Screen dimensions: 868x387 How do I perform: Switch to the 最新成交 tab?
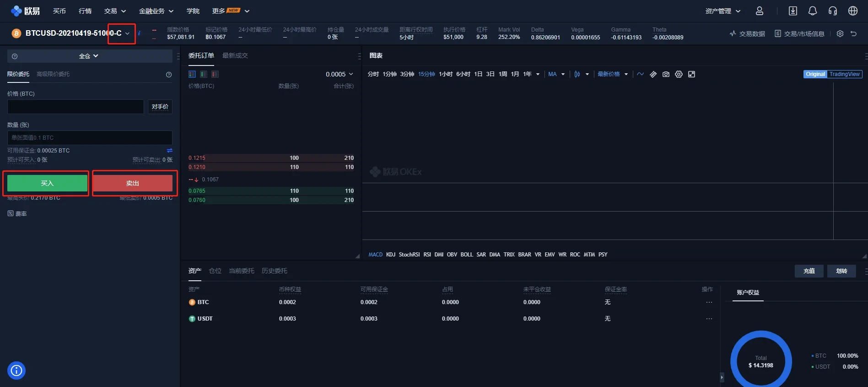235,55
